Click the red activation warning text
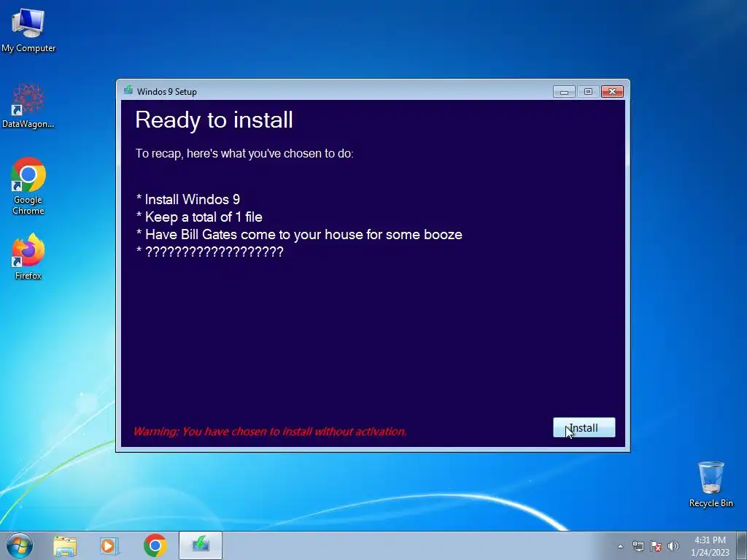The height and width of the screenshot is (560, 747). click(x=270, y=432)
